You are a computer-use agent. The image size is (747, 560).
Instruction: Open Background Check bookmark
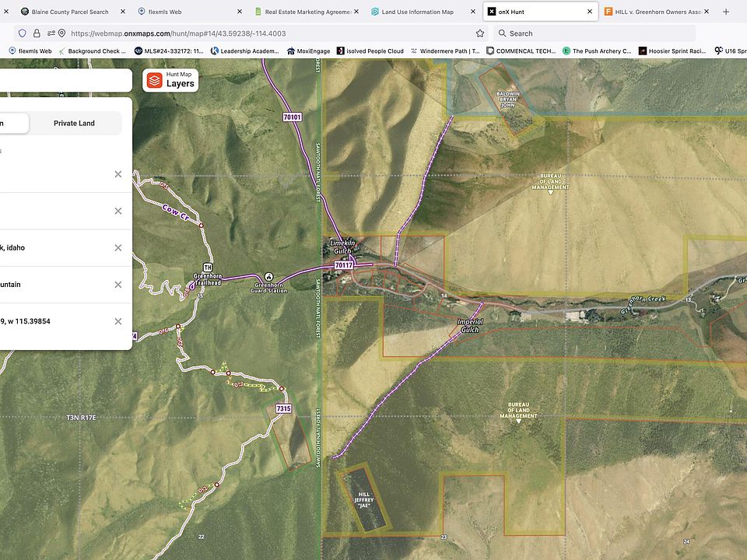click(x=92, y=51)
